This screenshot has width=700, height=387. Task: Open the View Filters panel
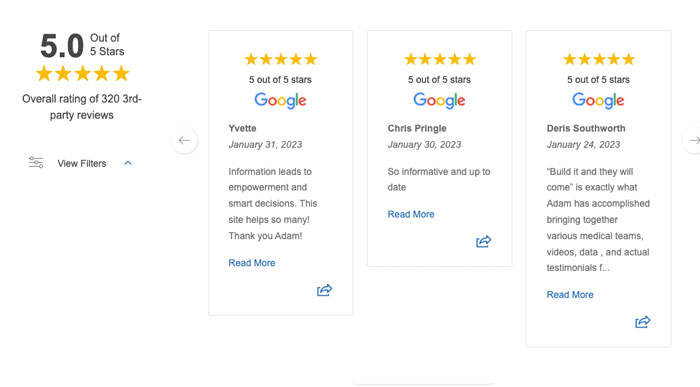82,163
